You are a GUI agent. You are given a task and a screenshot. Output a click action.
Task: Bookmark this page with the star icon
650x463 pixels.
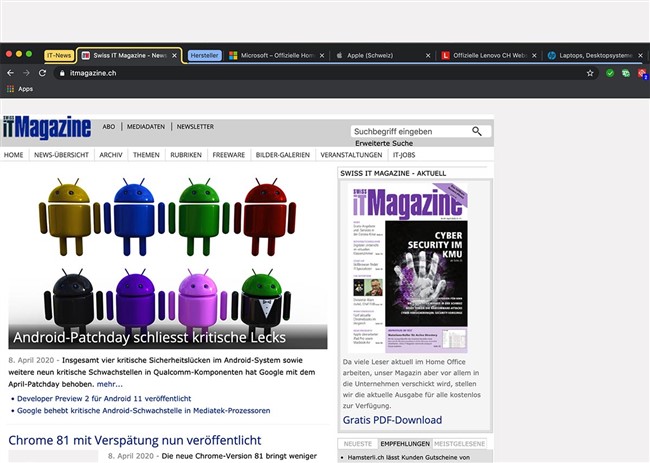(x=590, y=73)
